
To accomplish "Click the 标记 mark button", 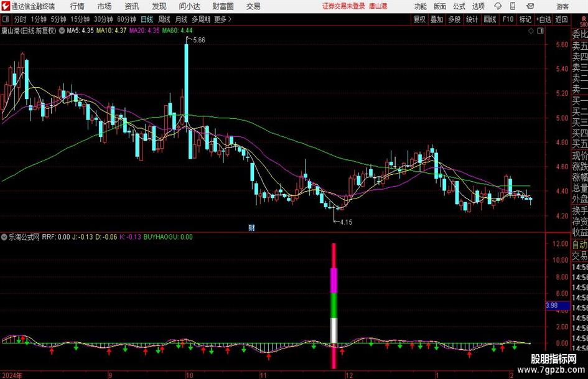I will click(525, 19).
